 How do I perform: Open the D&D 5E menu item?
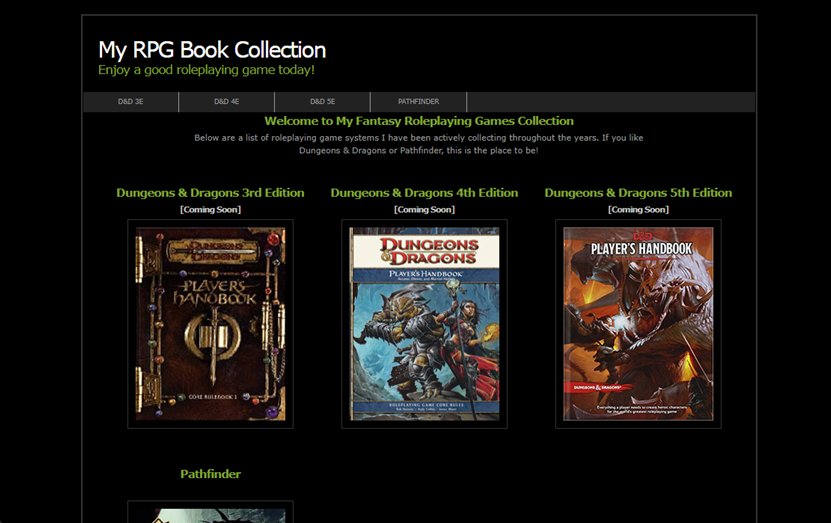tap(323, 102)
